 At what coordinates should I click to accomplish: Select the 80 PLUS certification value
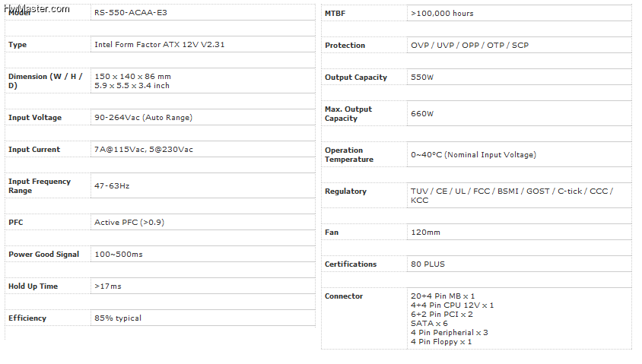(427, 264)
